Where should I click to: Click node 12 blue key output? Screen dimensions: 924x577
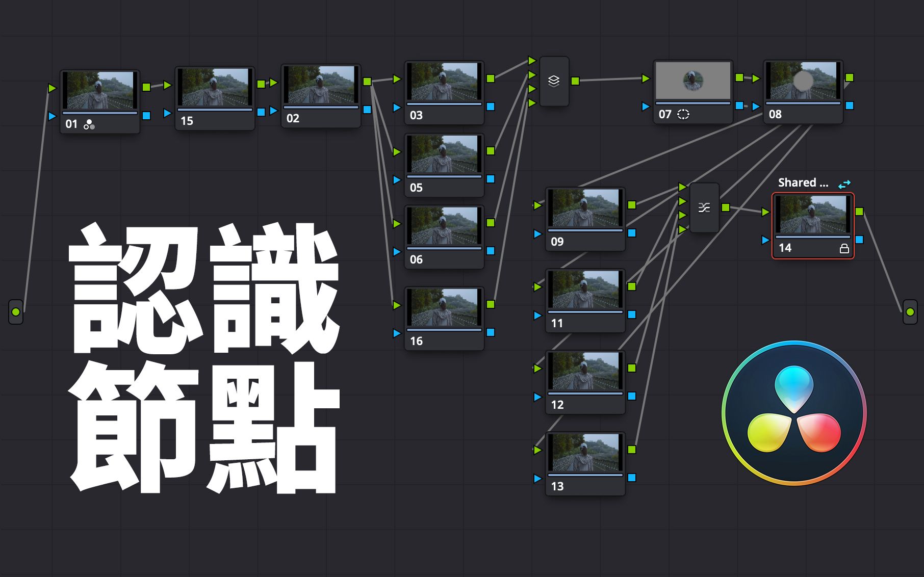click(x=632, y=396)
